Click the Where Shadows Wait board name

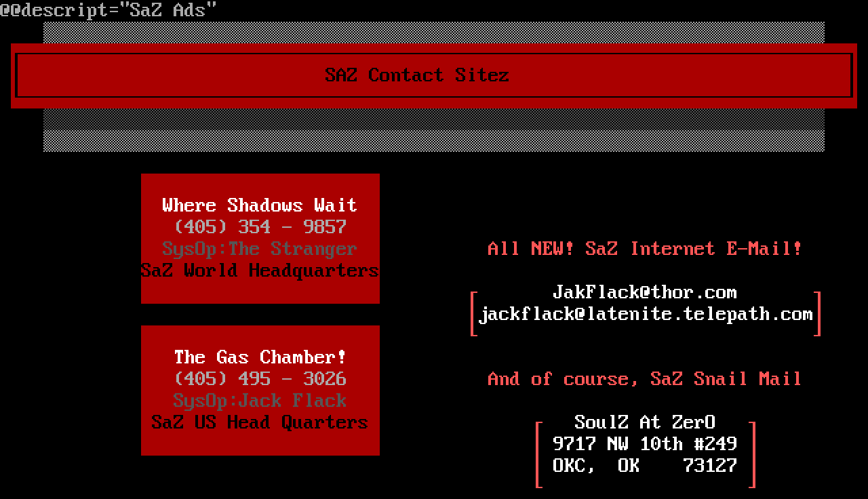[x=259, y=205]
